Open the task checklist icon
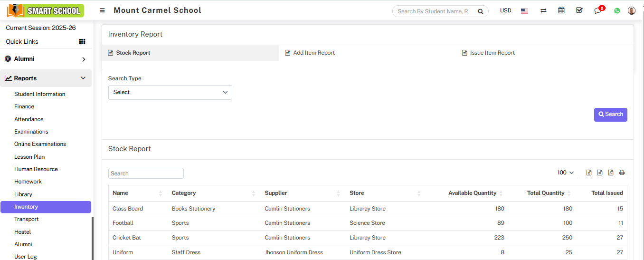Screen dimensions: 644x260 click(579, 10)
